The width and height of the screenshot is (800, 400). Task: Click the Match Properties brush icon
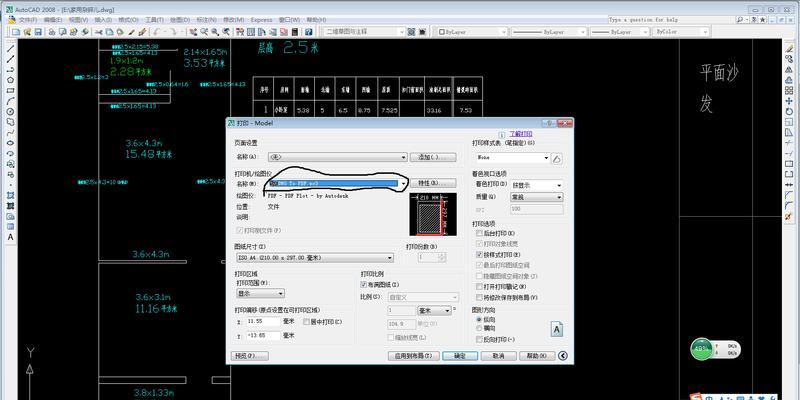point(131,32)
